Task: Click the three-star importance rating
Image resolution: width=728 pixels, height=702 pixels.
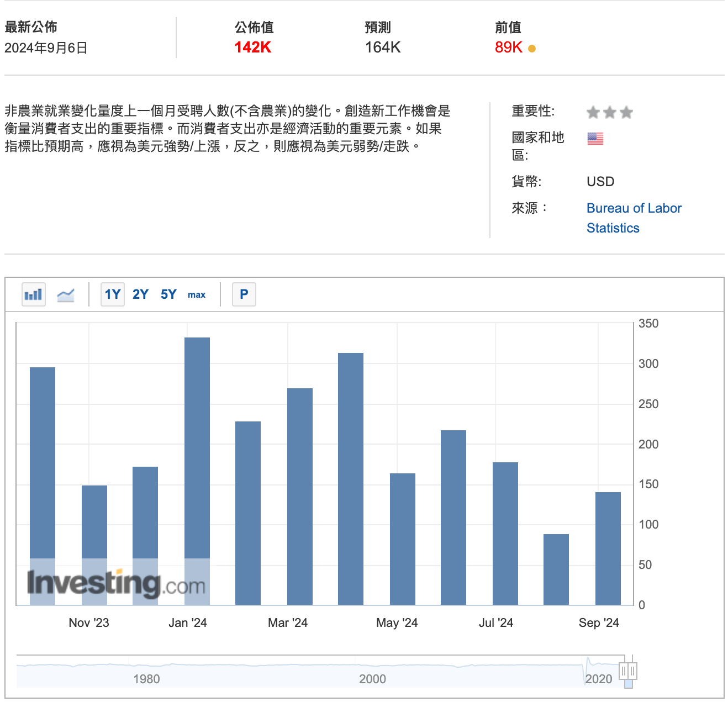Action: coord(610,113)
